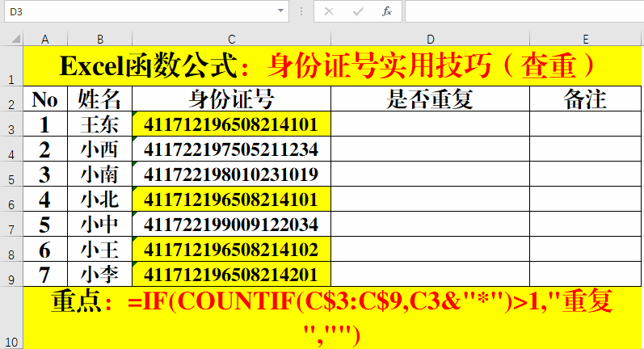Viewport: 644px width, 349px height.
Task: Click the Select All corner triangle
Action: [x=15, y=39]
